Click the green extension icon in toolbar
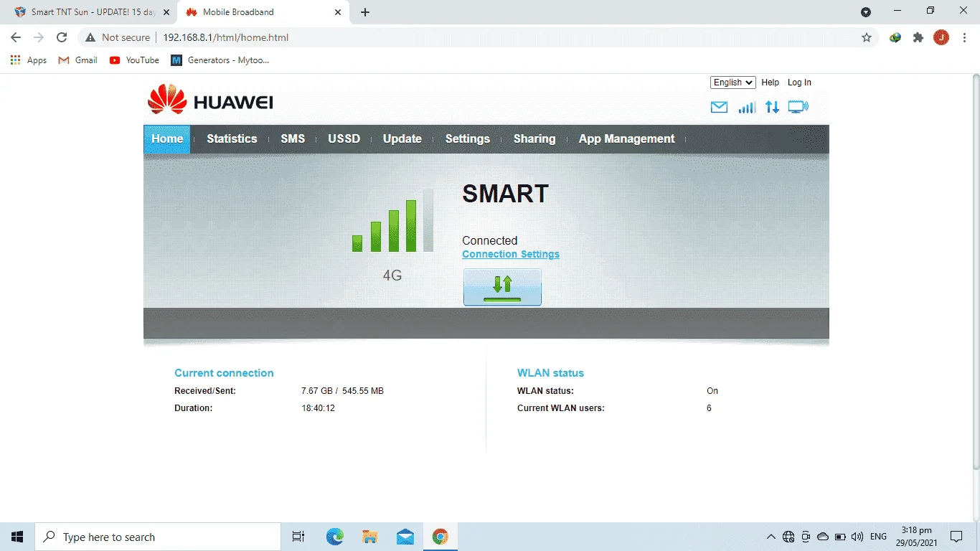The image size is (980, 551). (895, 37)
